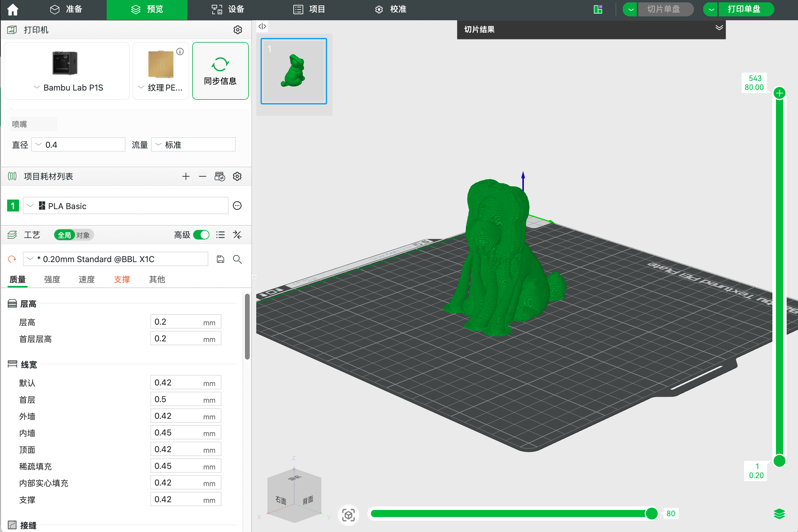
Task: Switch to the Project tab
Action: pyautogui.click(x=309, y=10)
